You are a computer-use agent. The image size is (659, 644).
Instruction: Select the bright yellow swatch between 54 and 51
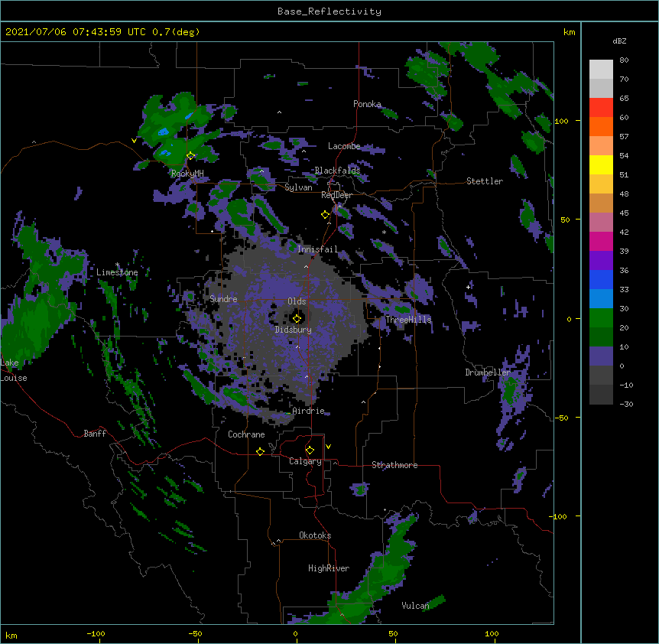point(601,164)
